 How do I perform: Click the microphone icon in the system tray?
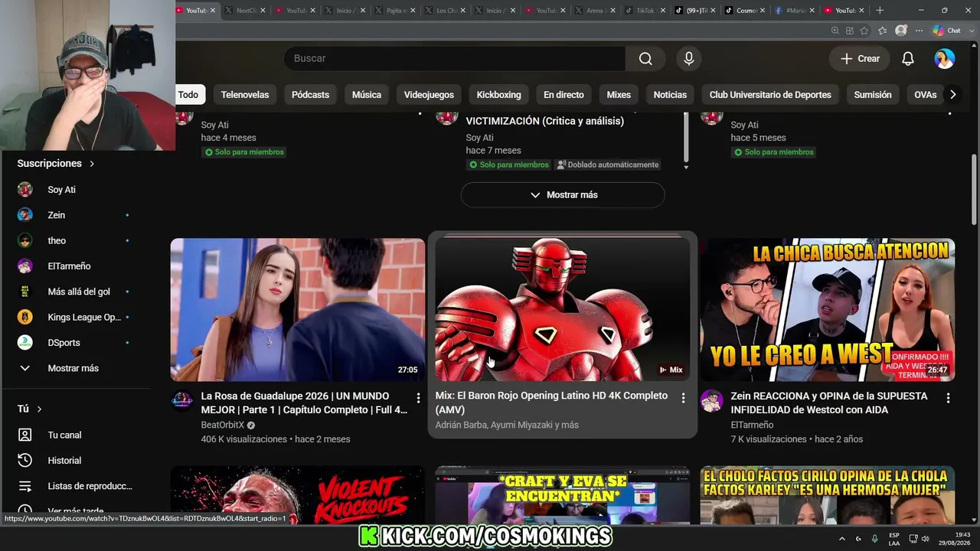874,539
